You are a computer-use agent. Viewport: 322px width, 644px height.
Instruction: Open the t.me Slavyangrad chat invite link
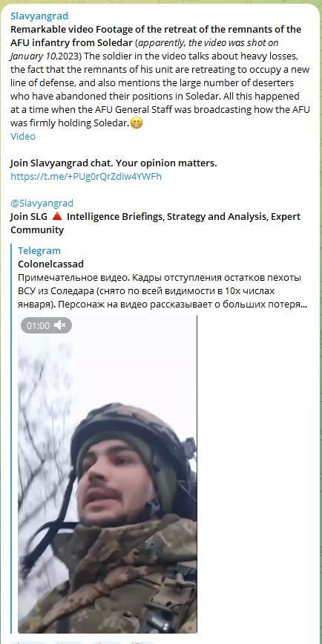click(86, 177)
